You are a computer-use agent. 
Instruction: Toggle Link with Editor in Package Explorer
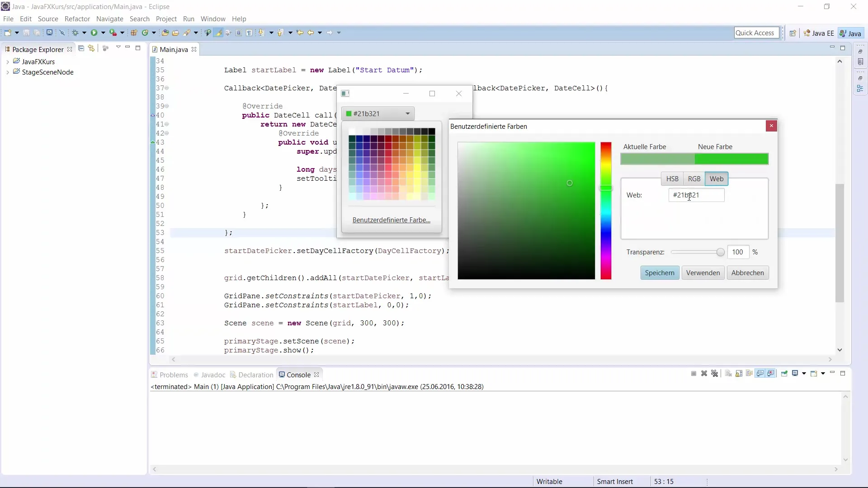point(91,48)
